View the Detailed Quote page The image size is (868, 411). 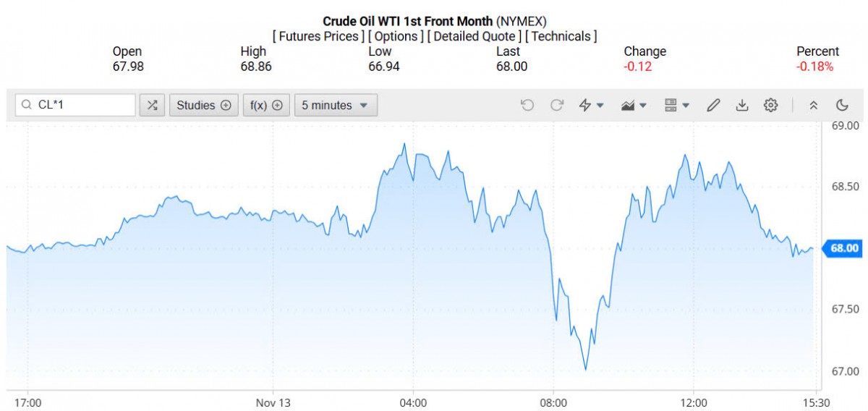point(474,36)
